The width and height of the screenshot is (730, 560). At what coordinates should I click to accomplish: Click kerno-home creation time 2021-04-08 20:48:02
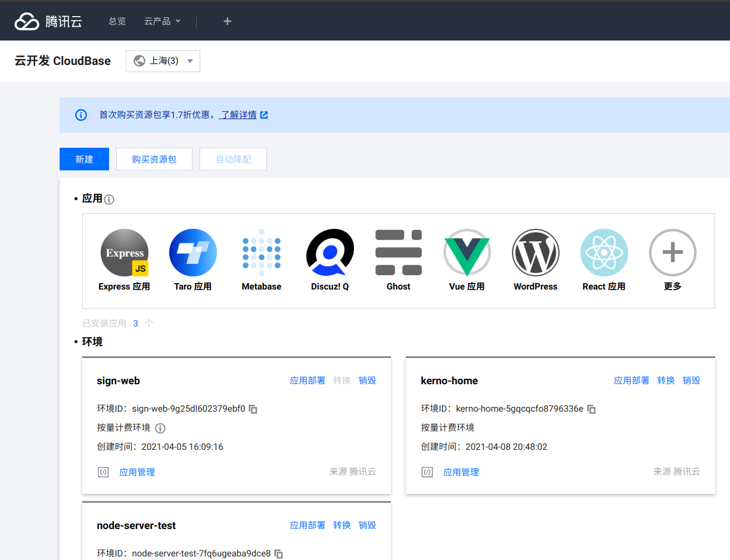[507, 447]
